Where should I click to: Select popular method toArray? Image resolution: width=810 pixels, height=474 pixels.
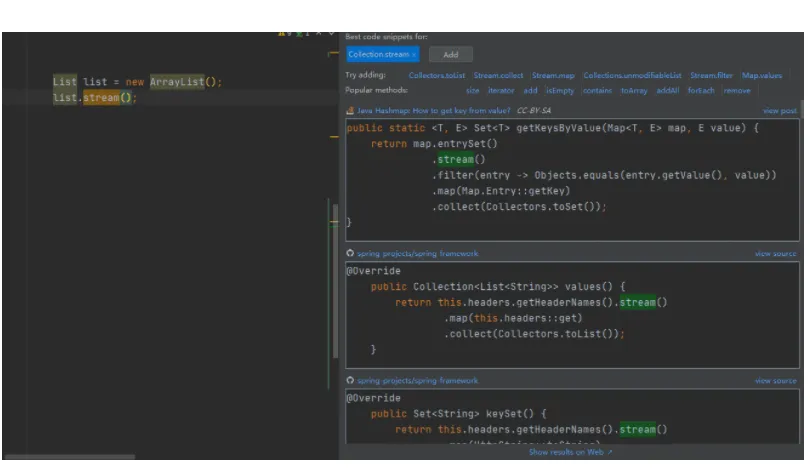tap(634, 90)
